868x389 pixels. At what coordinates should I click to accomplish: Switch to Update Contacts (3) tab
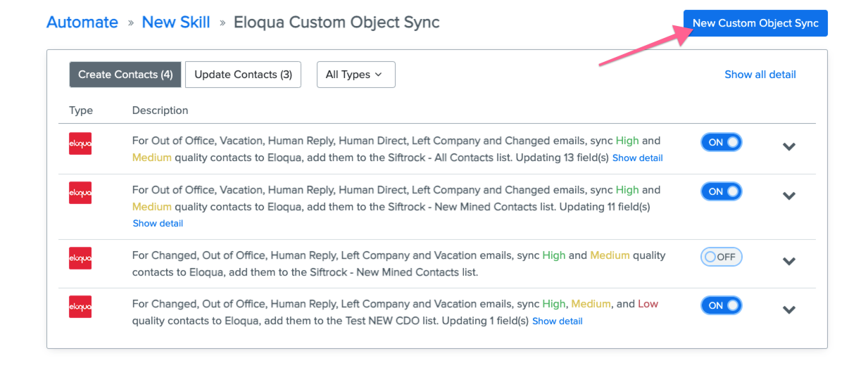pos(243,75)
